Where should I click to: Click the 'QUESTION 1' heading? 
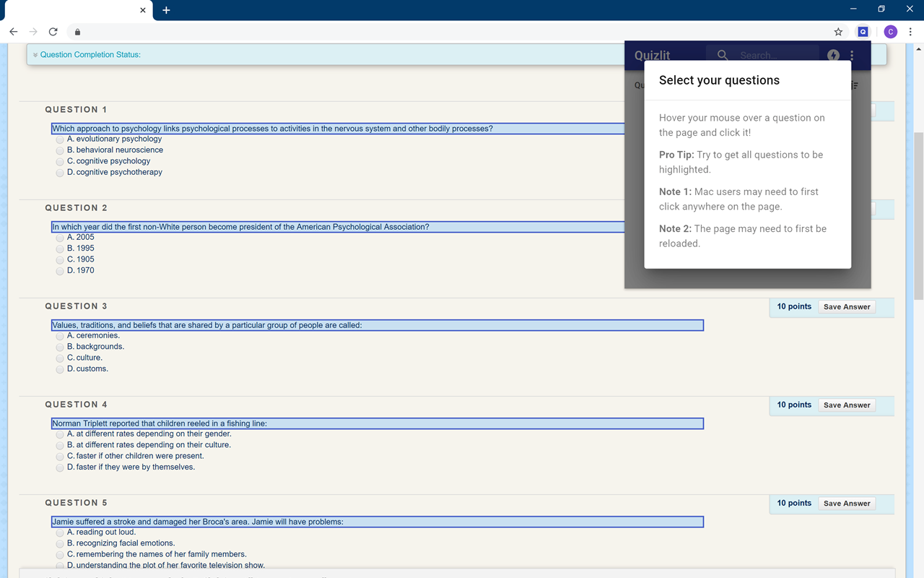[x=76, y=110]
